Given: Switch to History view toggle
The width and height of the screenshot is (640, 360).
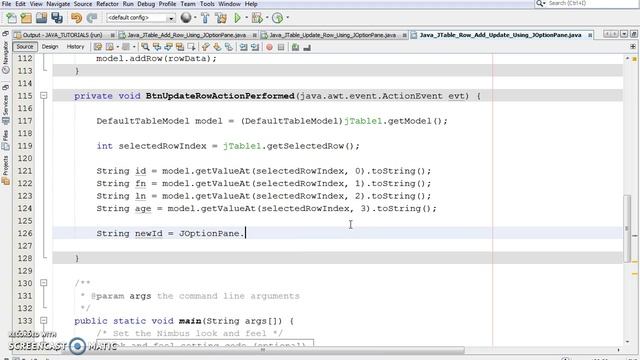Looking at the screenshot, I should point(75,47).
